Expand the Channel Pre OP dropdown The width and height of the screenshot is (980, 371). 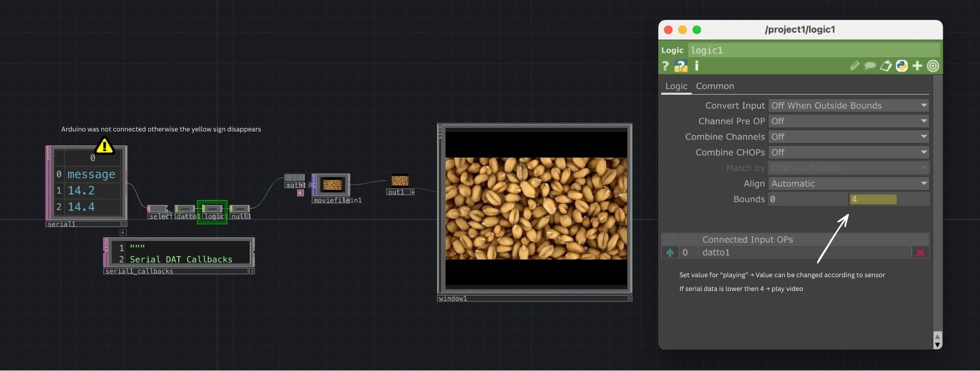point(848,121)
